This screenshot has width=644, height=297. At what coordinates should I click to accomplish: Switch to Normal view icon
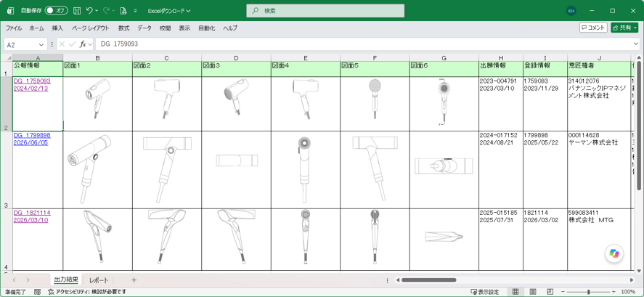click(x=515, y=292)
